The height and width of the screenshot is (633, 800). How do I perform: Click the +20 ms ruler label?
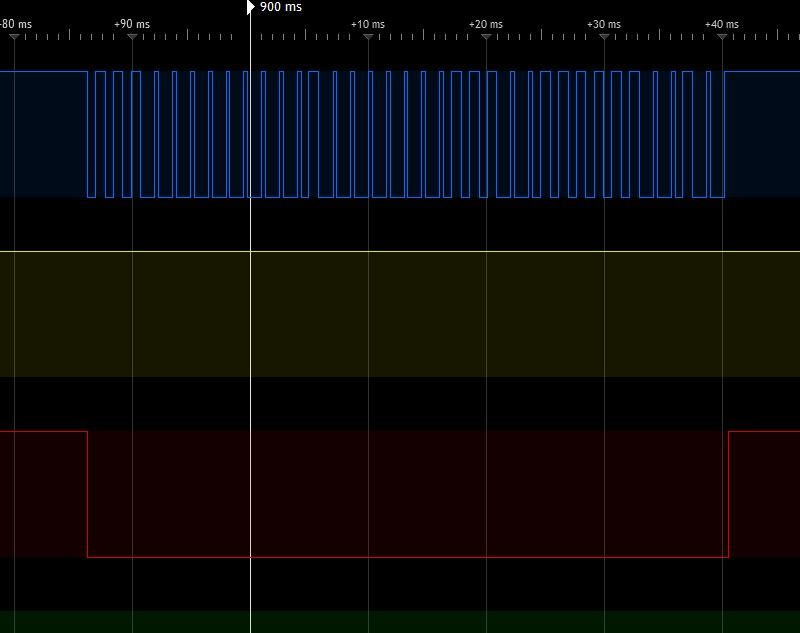486,24
